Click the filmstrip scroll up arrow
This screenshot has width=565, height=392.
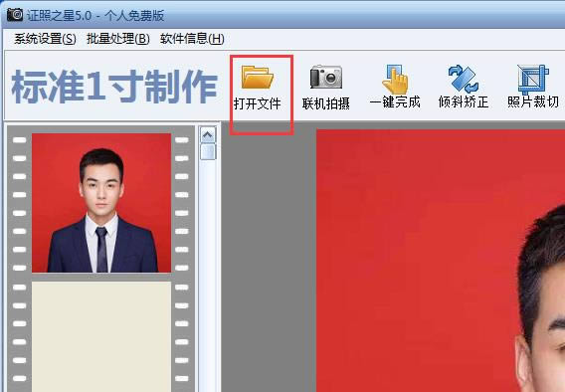[208, 135]
